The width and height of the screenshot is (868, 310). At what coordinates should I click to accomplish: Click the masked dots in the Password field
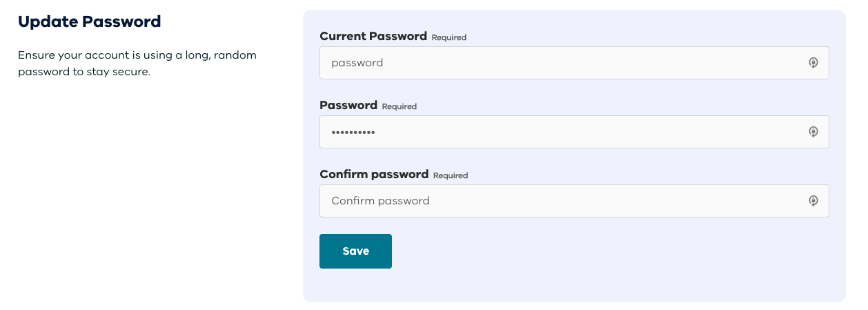353,132
